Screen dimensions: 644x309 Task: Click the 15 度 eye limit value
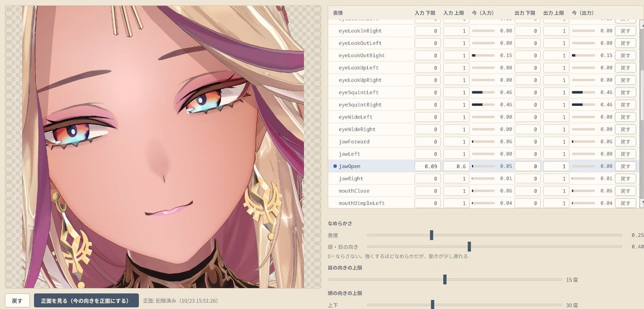point(572,280)
